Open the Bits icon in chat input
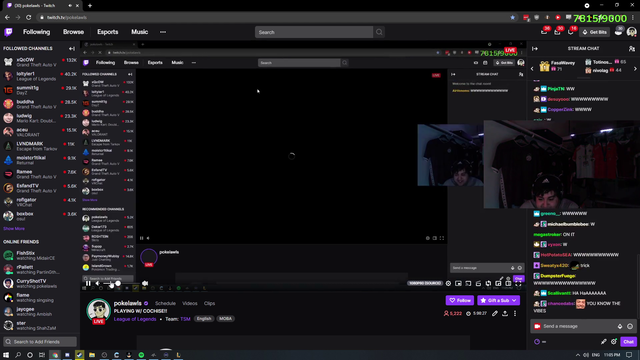 click(x=620, y=326)
